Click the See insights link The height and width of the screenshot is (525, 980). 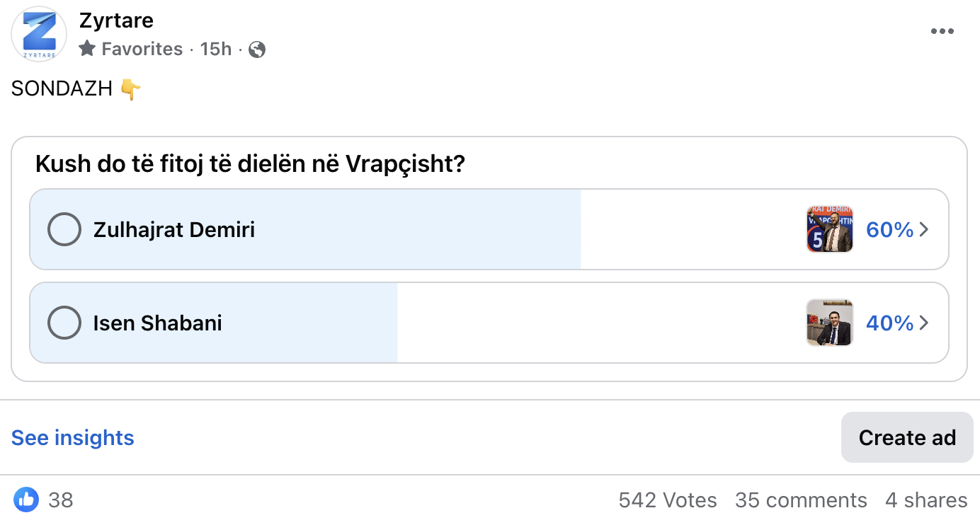(x=73, y=438)
